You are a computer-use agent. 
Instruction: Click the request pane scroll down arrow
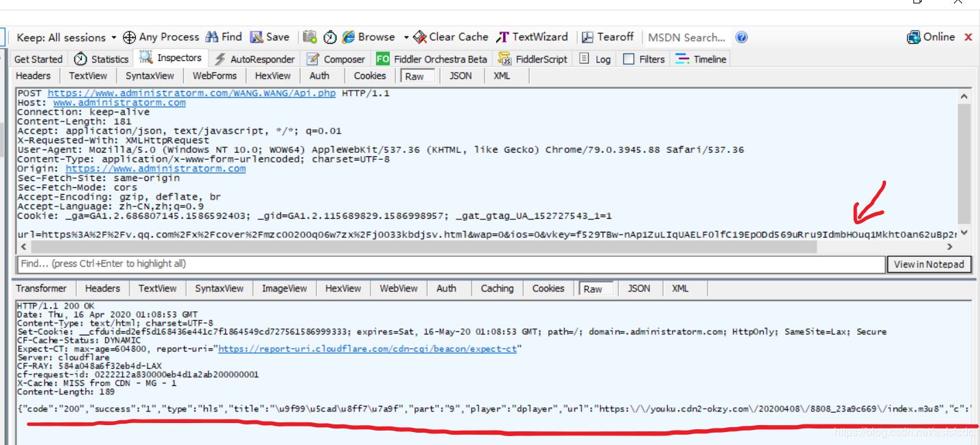(964, 233)
